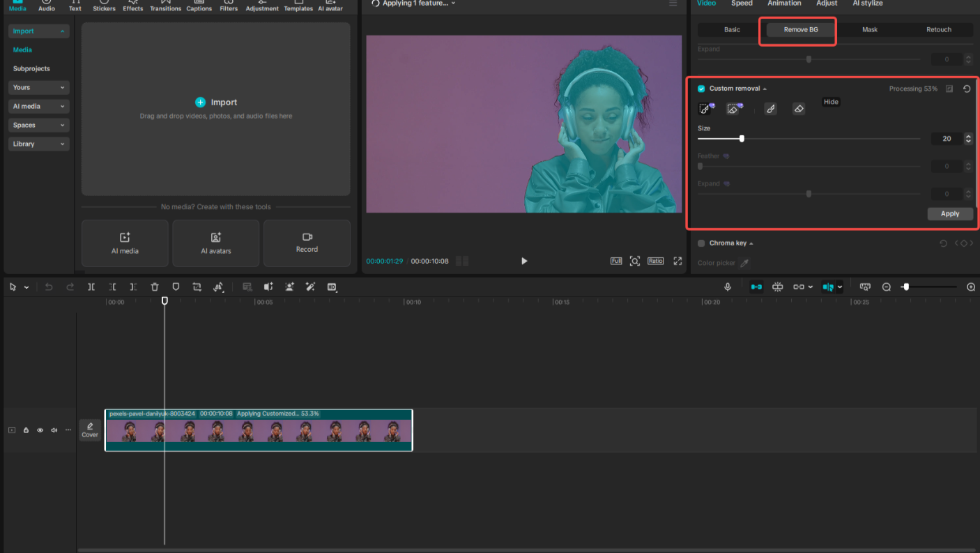Viewport: 980px width, 553px height.
Task: Click the mirror flip icon above the timeline
Action: 218,287
